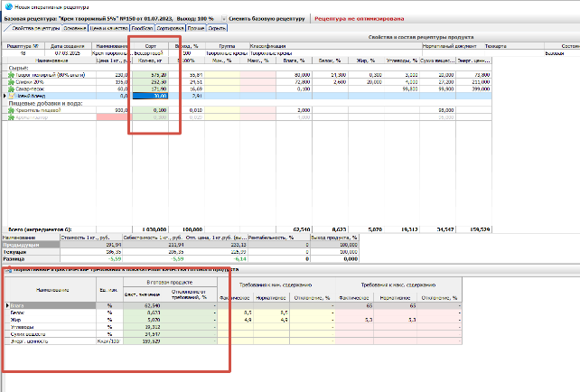Click the window icon in the title bar
580x392 pixels.
(7, 6)
